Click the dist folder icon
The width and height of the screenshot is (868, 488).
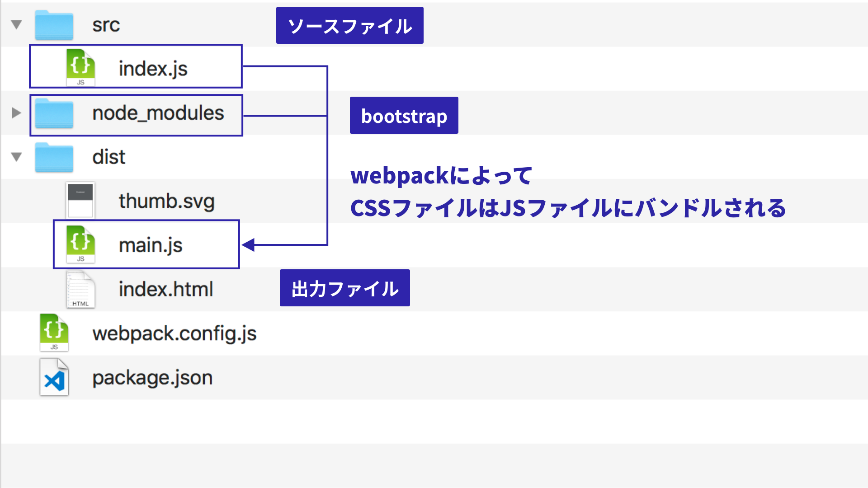coord(54,157)
